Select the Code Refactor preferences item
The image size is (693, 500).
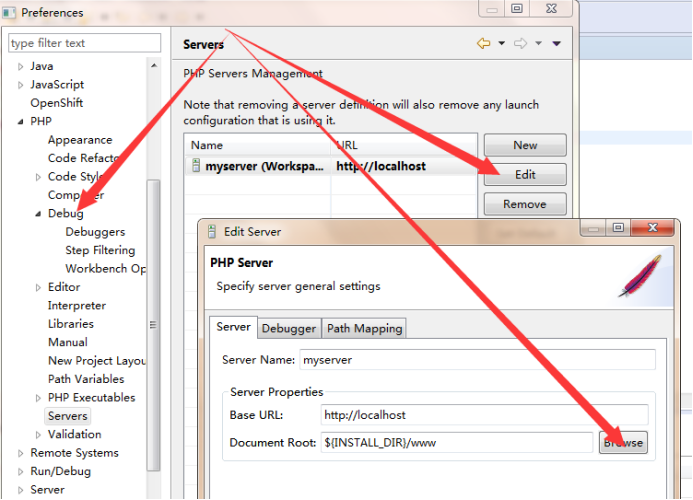pos(84,158)
